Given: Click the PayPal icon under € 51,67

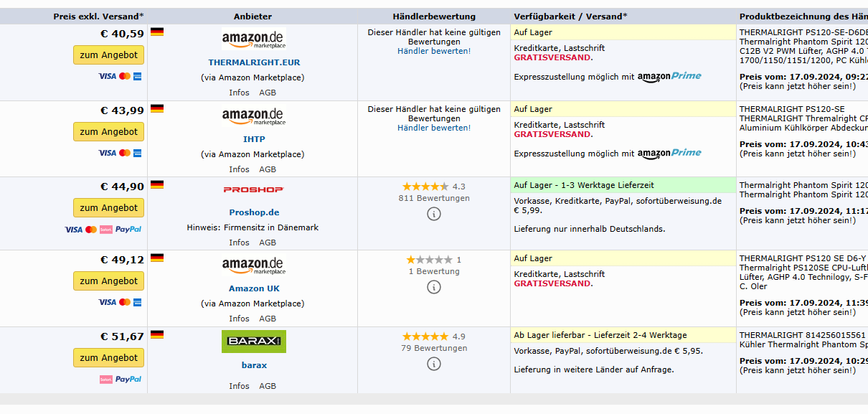Looking at the screenshot, I should pos(128,379).
